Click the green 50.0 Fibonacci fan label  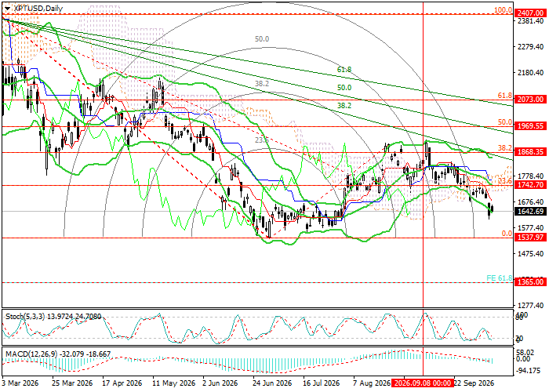(344, 88)
